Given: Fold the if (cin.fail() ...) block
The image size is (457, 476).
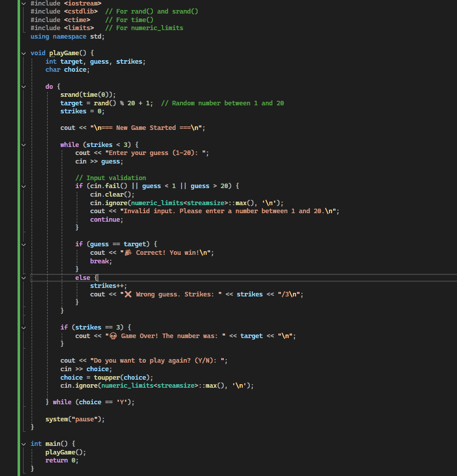Looking at the screenshot, I should coord(24,187).
